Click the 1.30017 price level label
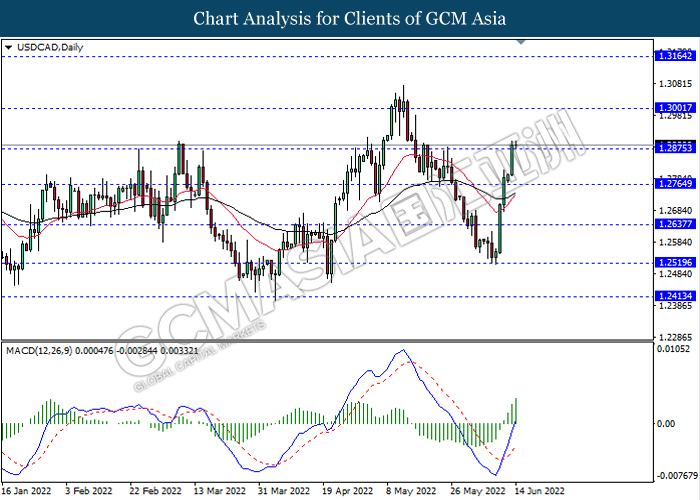Viewport: 700px width, 500px height. (675, 108)
